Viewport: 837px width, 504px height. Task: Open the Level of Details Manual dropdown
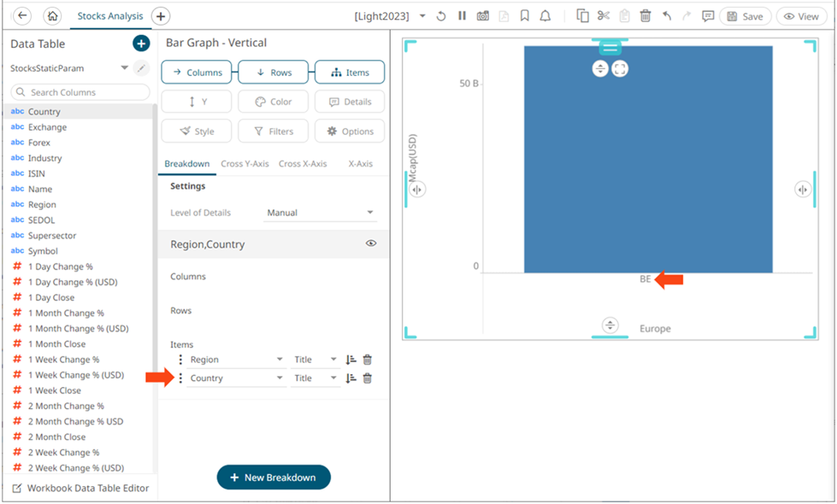click(321, 213)
